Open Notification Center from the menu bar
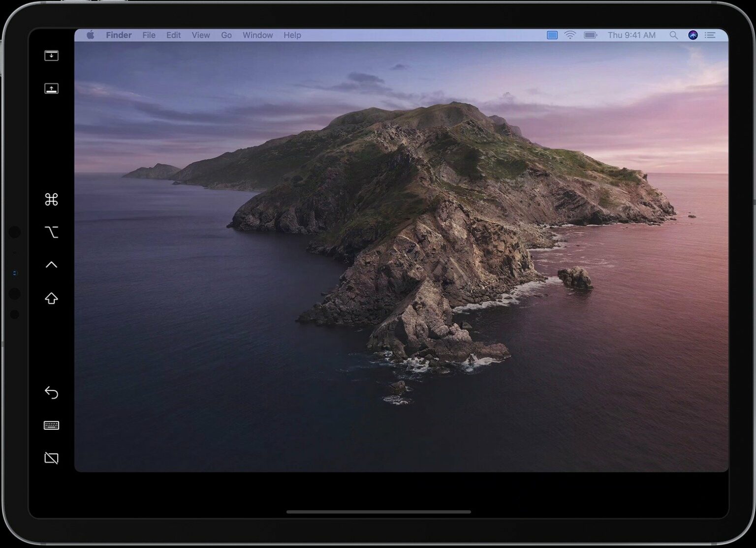 click(x=710, y=35)
